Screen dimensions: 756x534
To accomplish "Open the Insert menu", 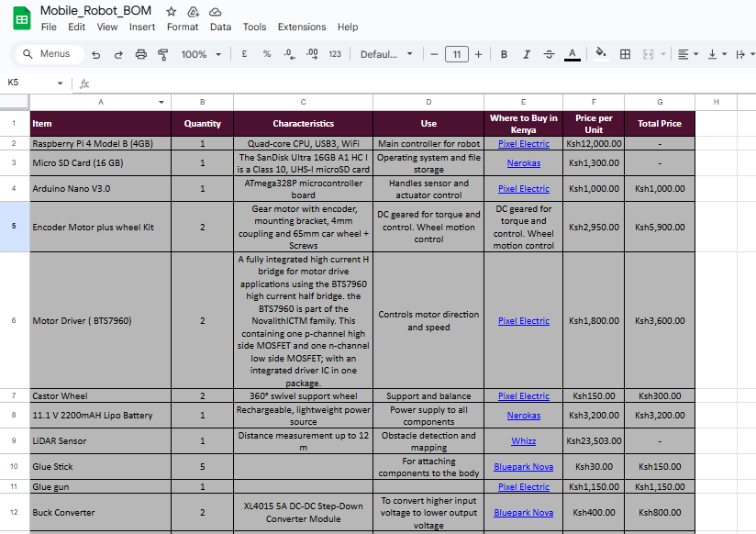I will click(142, 27).
